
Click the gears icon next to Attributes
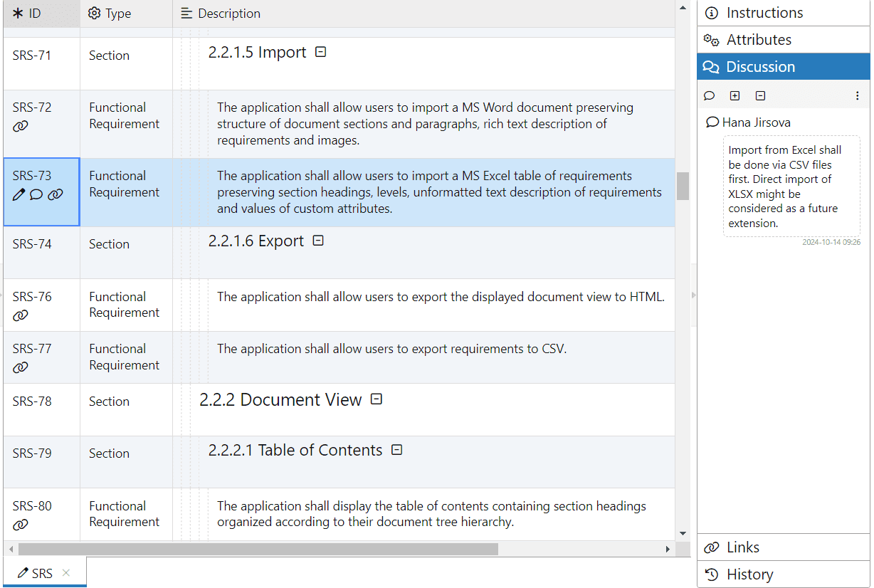(x=711, y=40)
